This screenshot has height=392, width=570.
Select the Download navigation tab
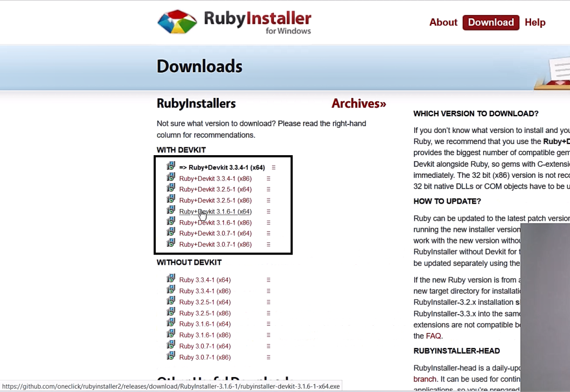490,22
